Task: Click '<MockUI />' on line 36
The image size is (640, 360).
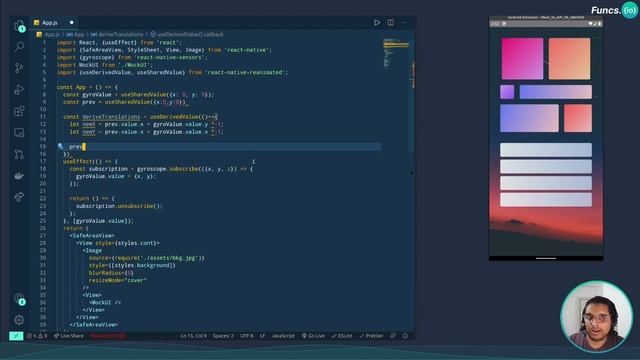Action: coord(105,302)
